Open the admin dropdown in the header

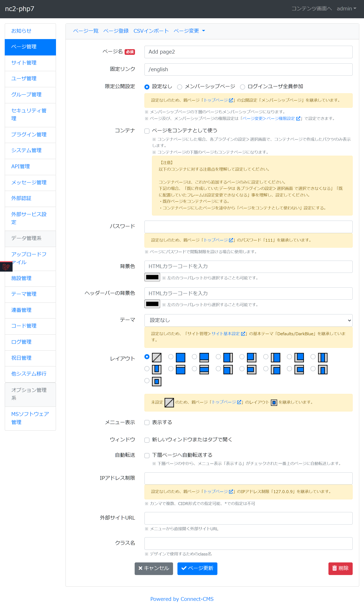[346, 9]
